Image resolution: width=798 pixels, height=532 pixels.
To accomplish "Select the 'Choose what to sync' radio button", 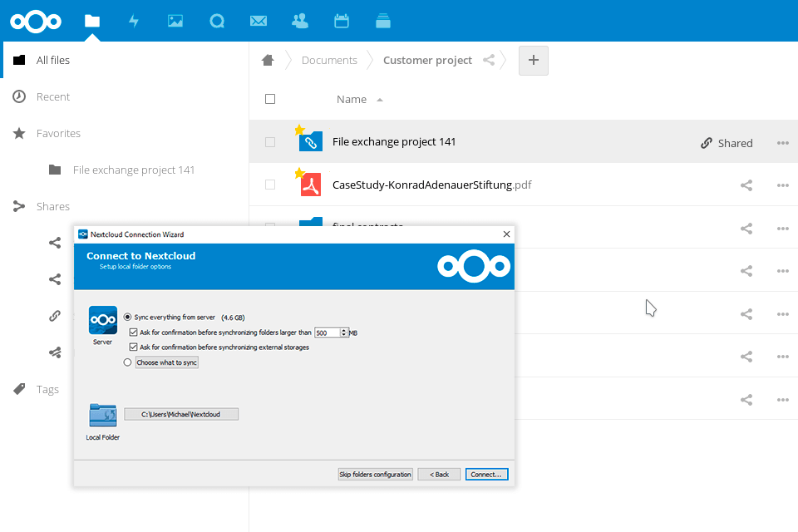I will (127, 362).
